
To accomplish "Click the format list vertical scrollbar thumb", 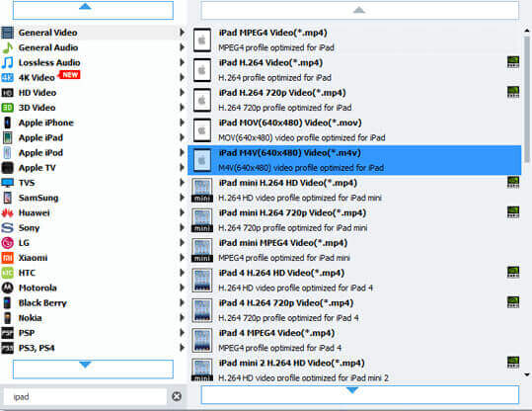I will (527, 99).
